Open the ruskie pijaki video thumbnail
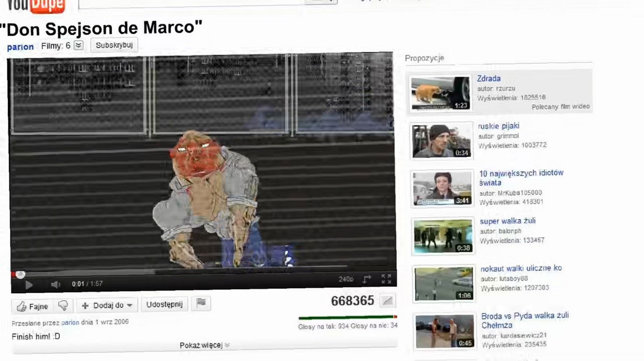The height and width of the screenshot is (361, 644). click(441, 141)
